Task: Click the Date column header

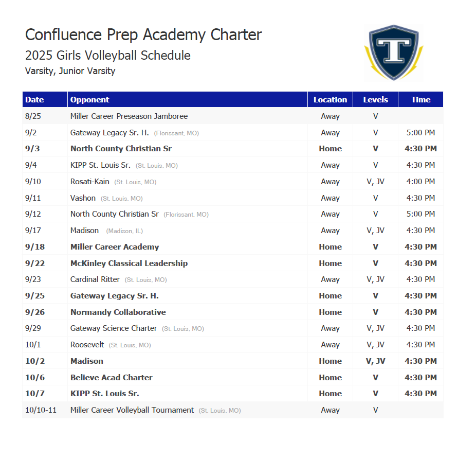Action: 34,100
